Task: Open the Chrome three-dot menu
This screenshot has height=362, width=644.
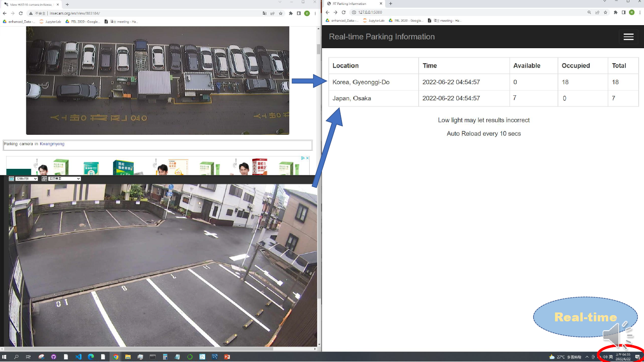Action: (x=640, y=12)
